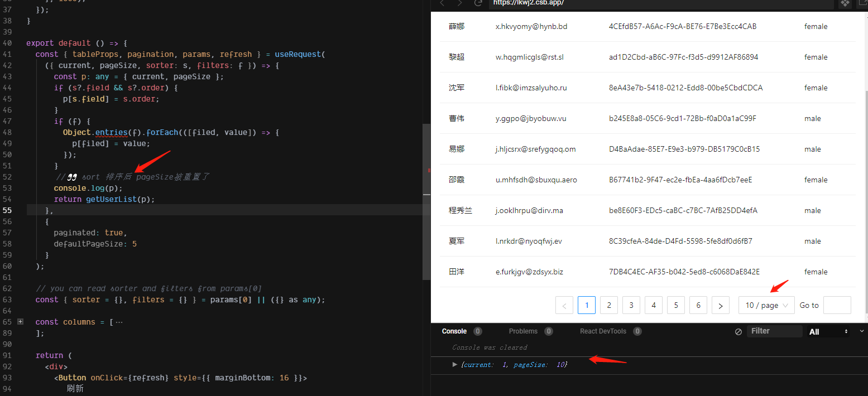Open the preview in a new window
Screen dimensions: 868x396
point(864,3)
